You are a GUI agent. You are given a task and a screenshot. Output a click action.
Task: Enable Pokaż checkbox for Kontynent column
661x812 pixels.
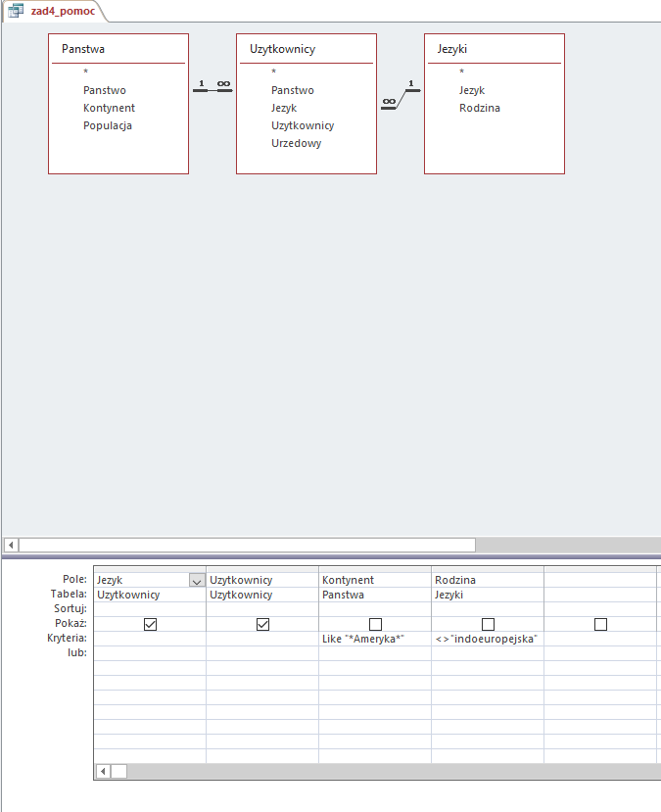coord(375,625)
